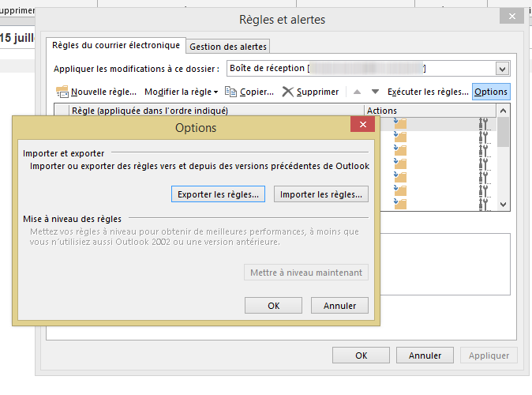The height and width of the screenshot is (395, 532).
Task: Close the Options dialog with the red X
Action: (362, 126)
